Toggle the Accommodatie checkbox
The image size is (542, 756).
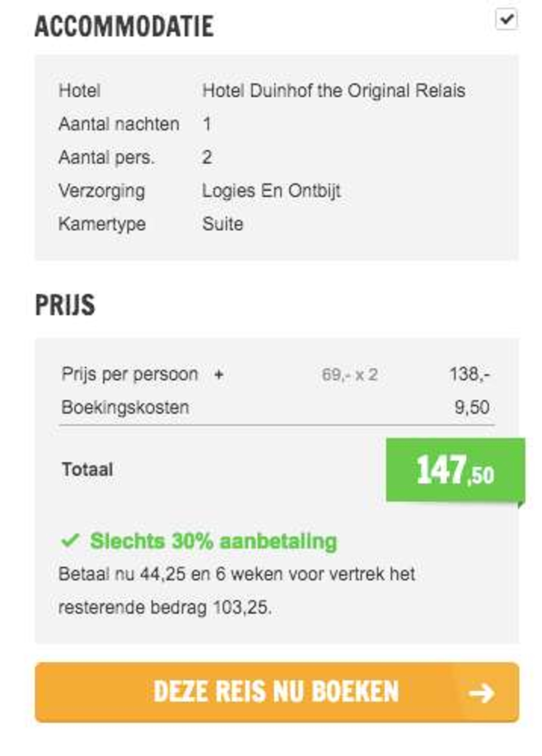[x=506, y=20]
